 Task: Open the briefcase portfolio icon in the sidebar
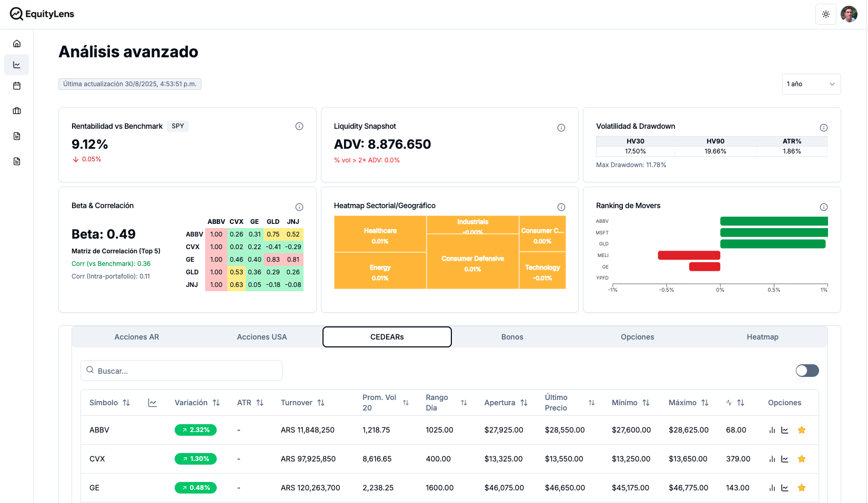click(x=17, y=111)
